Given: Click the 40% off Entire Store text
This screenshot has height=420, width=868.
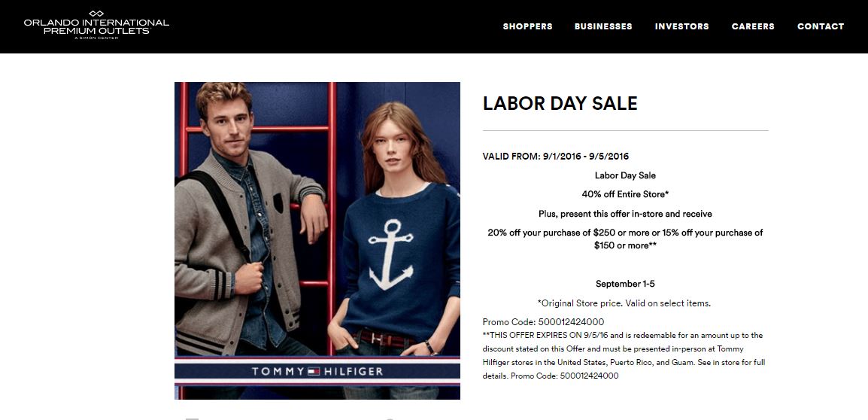Looking at the screenshot, I should [625, 194].
